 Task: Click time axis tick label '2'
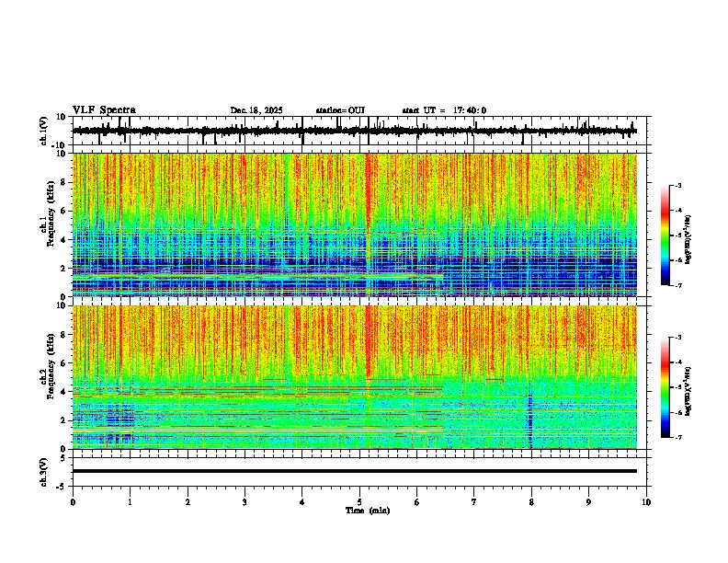click(x=188, y=502)
